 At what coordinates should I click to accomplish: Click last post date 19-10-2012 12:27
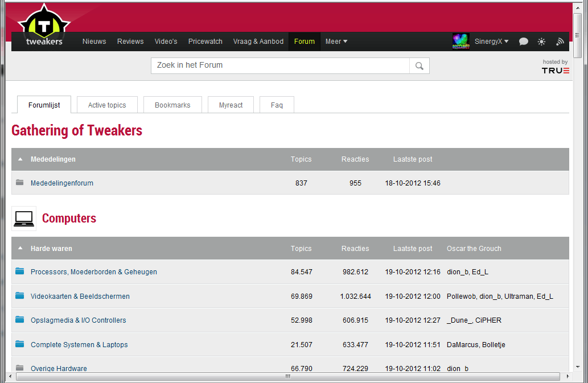point(413,320)
